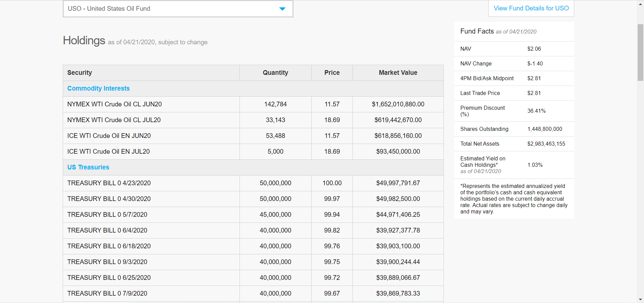Click quantity 142,784
The width and height of the screenshot is (644, 303).
(275, 104)
